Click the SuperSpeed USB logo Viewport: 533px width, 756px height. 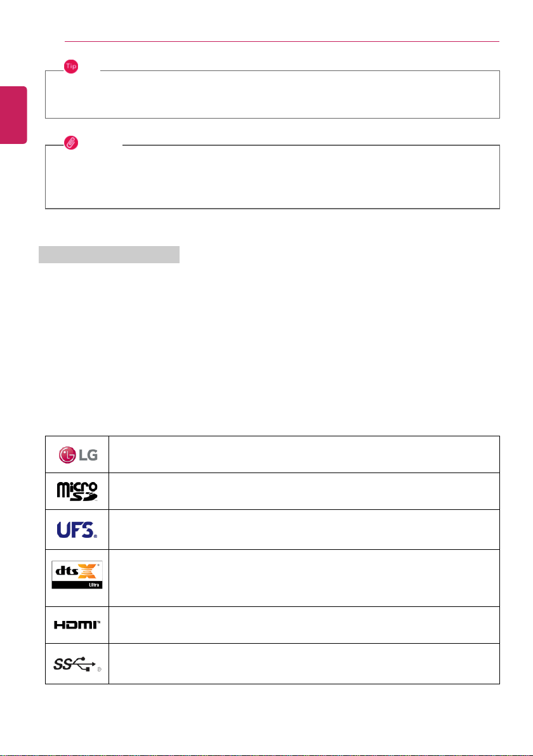[77, 664]
